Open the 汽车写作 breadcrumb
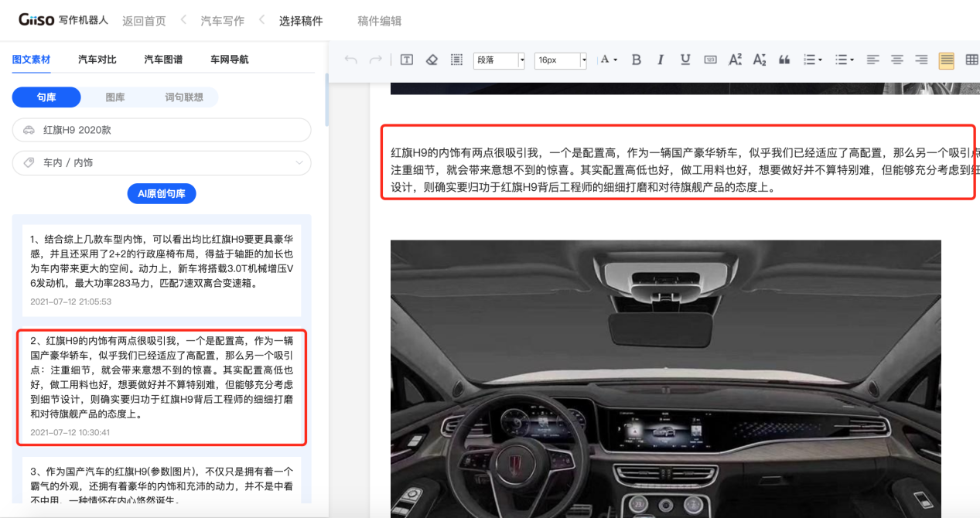Screen dimensions: 980x518 point(222,21)
